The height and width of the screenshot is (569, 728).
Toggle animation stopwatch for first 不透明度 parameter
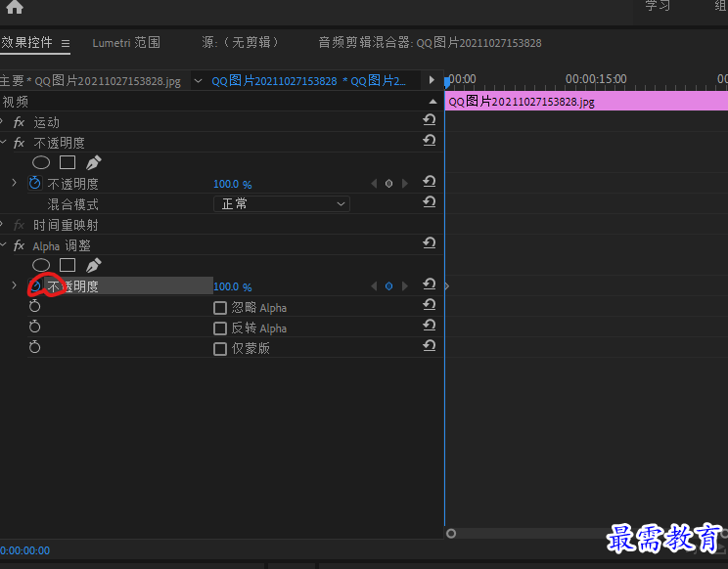click(x=35, y=183)
